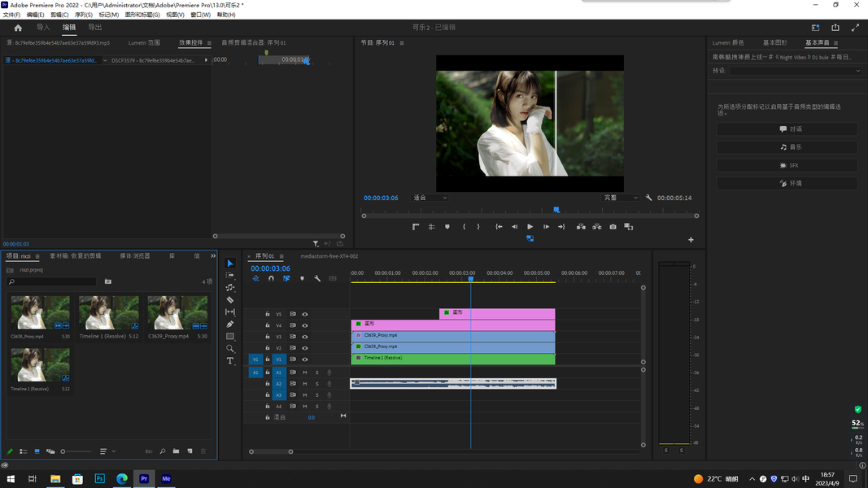Select the Razor tool
The width and height of the screenshot is (868, 488).
[230, 300]
